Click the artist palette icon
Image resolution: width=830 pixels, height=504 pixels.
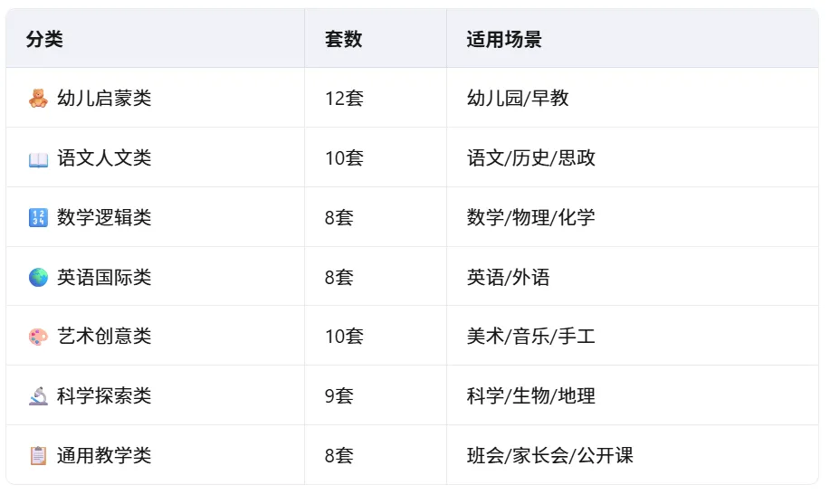(38, 337)
